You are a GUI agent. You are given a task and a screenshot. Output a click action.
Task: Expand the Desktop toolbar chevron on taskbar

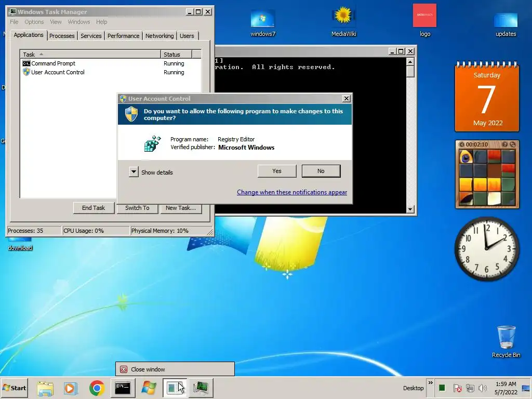430,383
